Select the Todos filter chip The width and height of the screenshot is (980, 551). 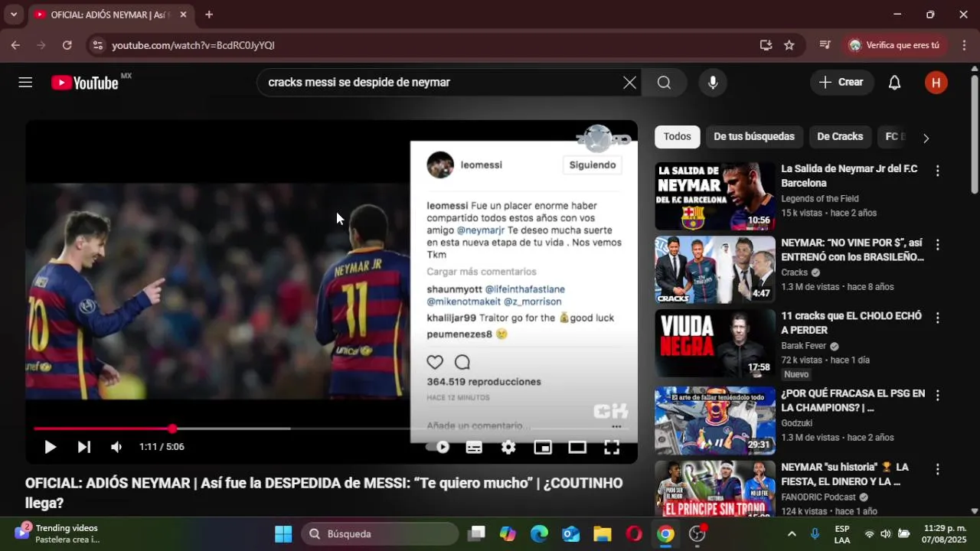click(x=677, y=137)
